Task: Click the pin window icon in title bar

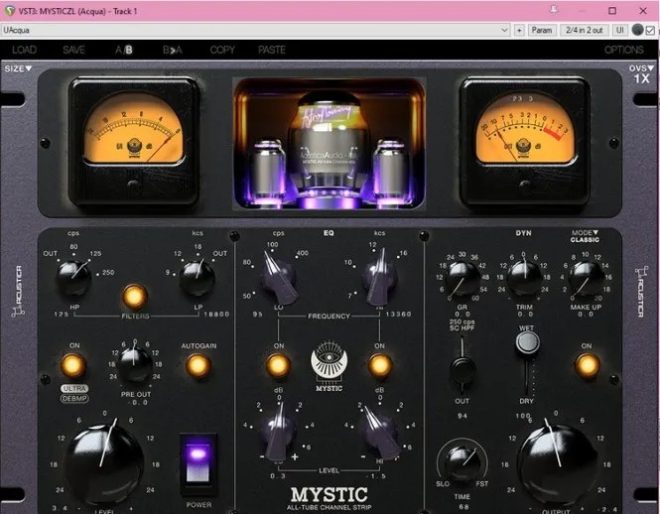Action: [554, 10]
